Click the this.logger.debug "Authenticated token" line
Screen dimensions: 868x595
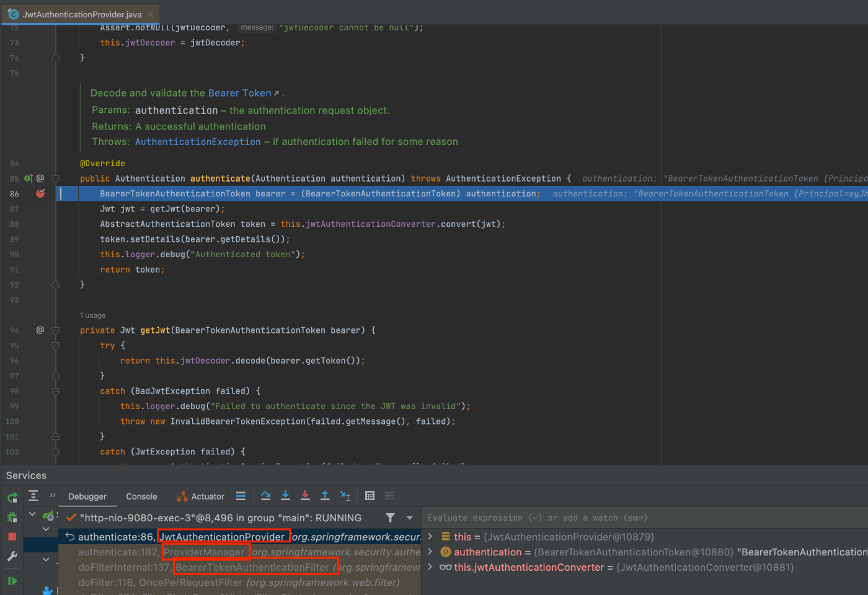(202, 255)
